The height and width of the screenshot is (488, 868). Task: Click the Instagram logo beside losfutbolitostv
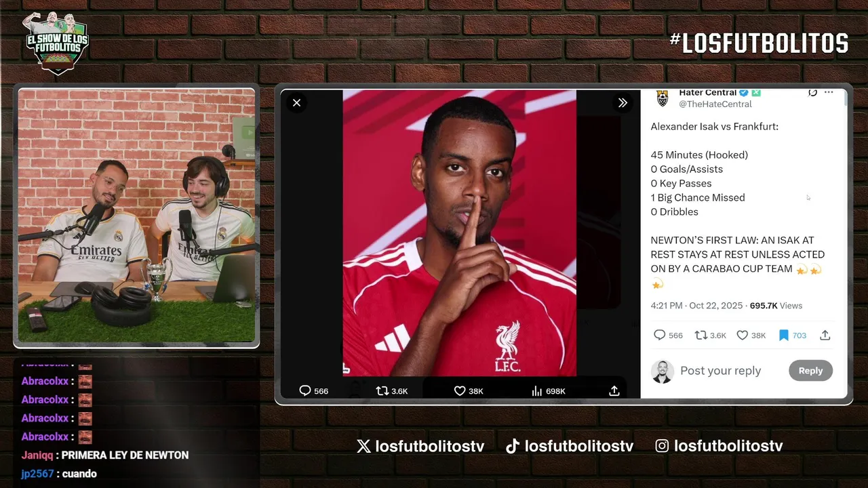(x=662, y=446)
